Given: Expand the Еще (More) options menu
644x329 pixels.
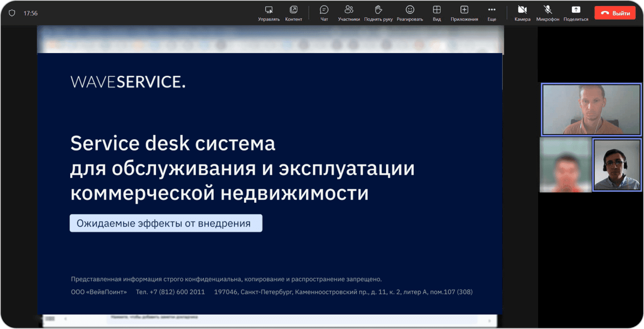Looking at the screenshot, I should 491,13.
